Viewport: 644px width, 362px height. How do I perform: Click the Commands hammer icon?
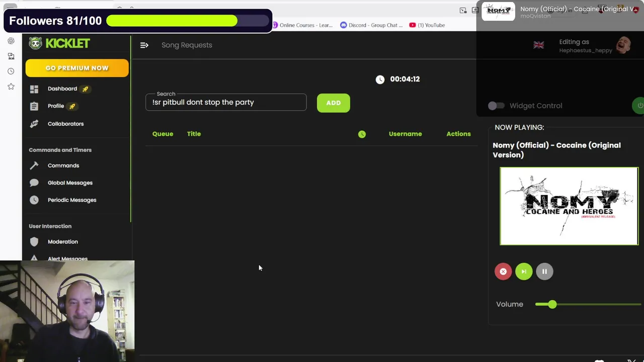tap(34, 165)
